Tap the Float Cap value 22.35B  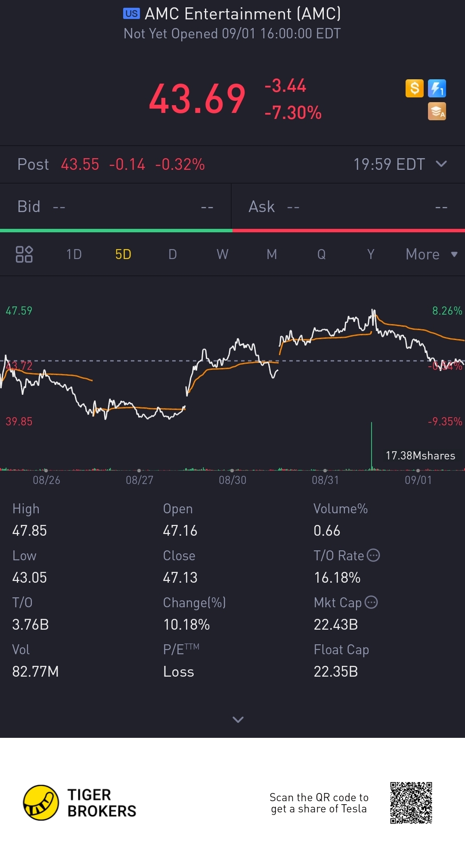[336, 671]
